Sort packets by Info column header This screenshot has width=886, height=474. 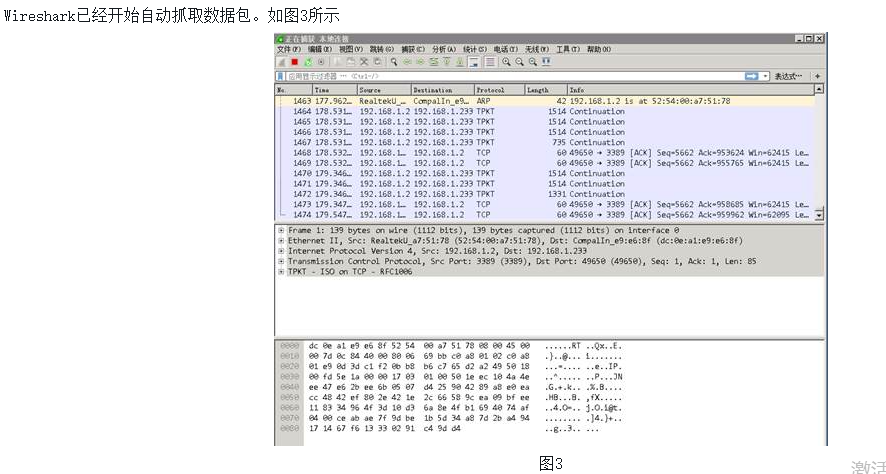[x=690, y=90]
